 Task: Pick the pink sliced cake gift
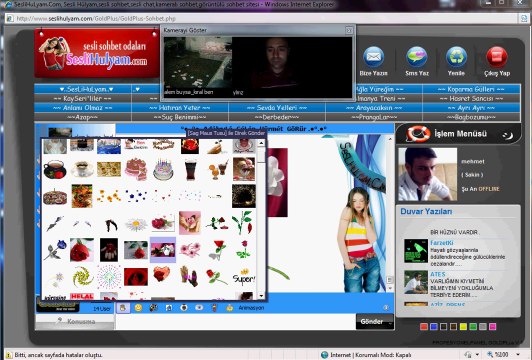pyautogui.click(x=136, y=169)
